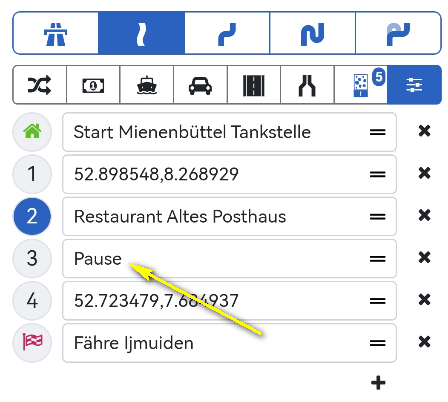The image size is (448, 402).
Task: Click the Restaurant Altes Posthaus reorder handle
Action: pyautogui.click(x=378, y=217)
